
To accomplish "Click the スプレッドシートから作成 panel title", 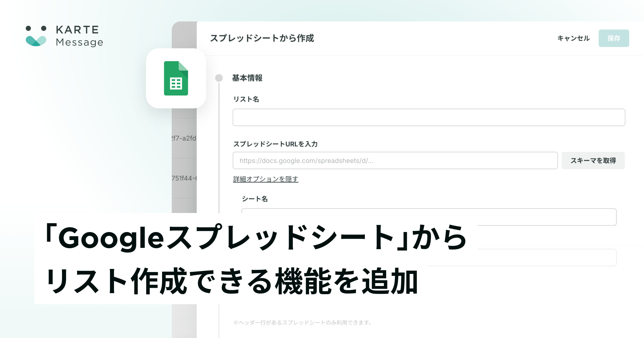I will click(x=262, y=38).
